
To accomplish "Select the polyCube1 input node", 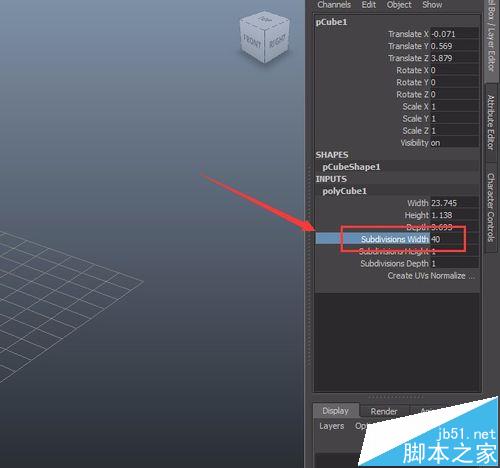I will (x=344, y=191).
